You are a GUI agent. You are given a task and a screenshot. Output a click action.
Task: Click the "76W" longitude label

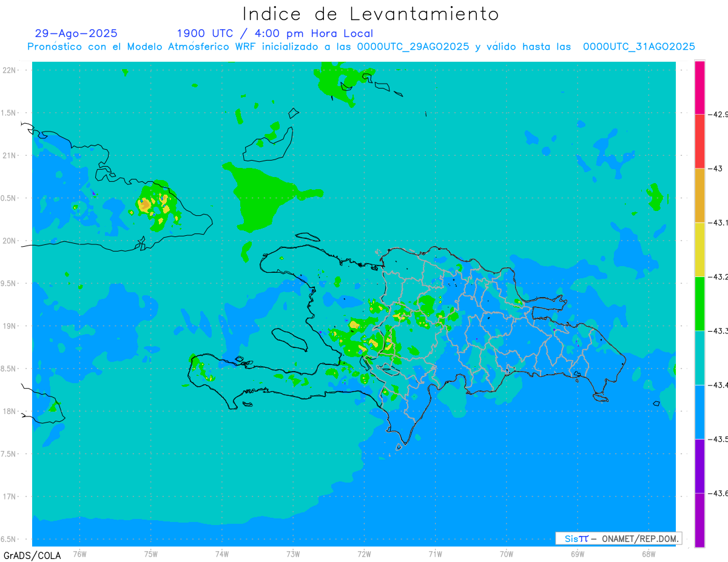[79, 553]
